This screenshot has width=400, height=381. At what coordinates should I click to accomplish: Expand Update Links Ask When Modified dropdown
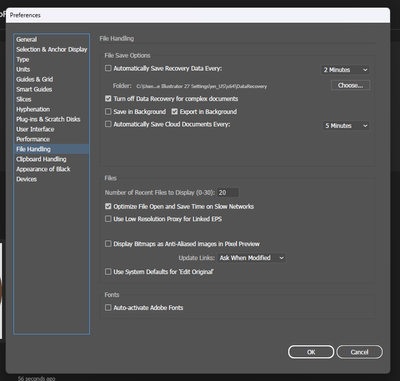(252, 258)
